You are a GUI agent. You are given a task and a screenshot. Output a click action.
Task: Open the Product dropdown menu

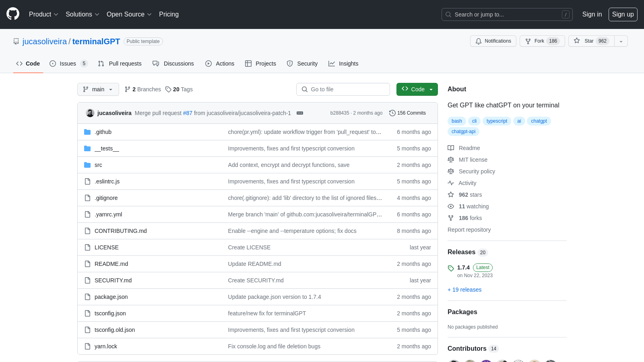pos(43,14)
